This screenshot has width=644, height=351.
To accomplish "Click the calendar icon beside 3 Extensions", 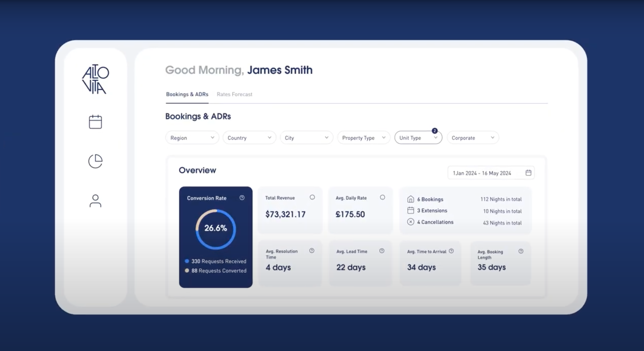I will pos(410,210).
